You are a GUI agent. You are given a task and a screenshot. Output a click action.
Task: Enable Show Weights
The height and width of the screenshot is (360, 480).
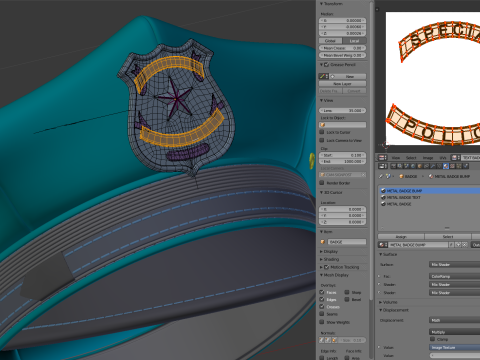click(322, 322)
